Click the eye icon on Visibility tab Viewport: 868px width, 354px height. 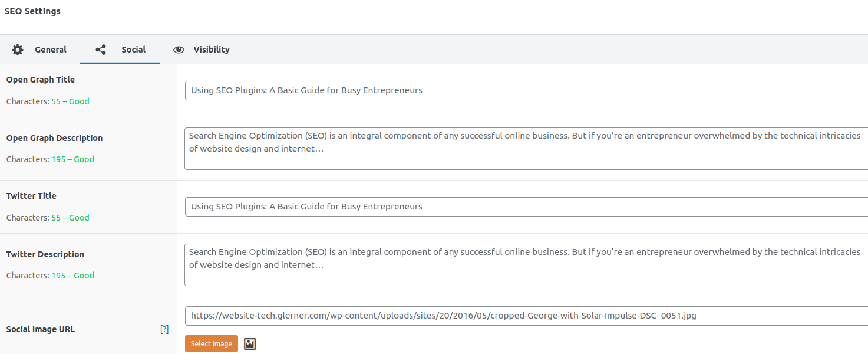179,50
